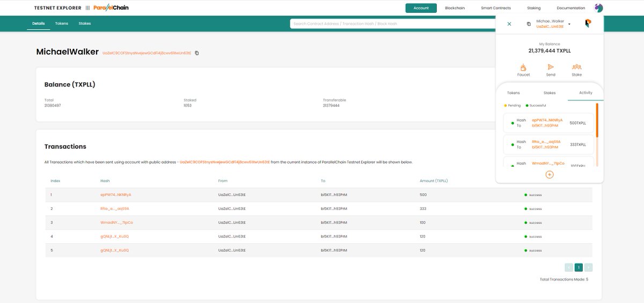Click the Send icon in wallet
644x303 pixels.
click(551, 67)
